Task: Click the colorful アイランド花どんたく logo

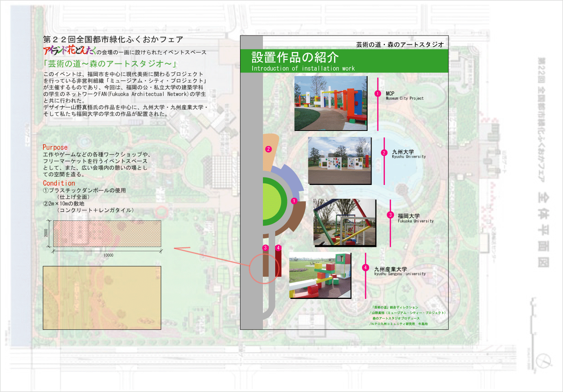Action: point(69,50)
